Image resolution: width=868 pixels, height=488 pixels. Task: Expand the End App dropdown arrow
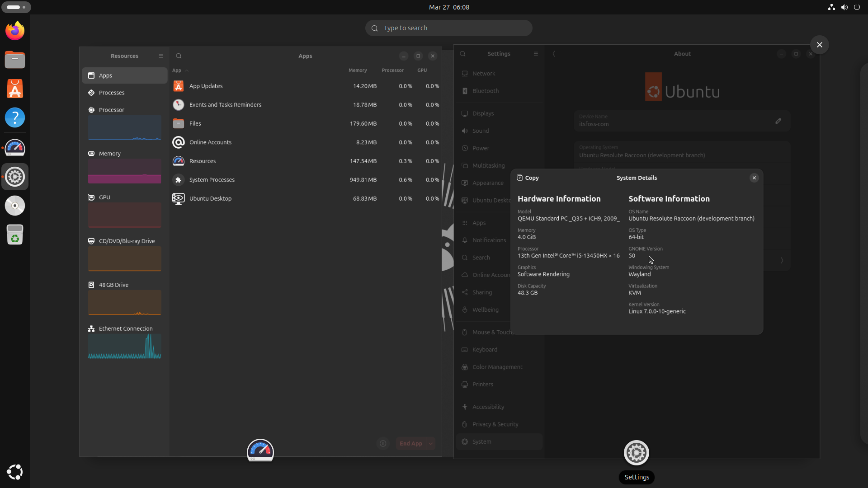tap(431, 443)
